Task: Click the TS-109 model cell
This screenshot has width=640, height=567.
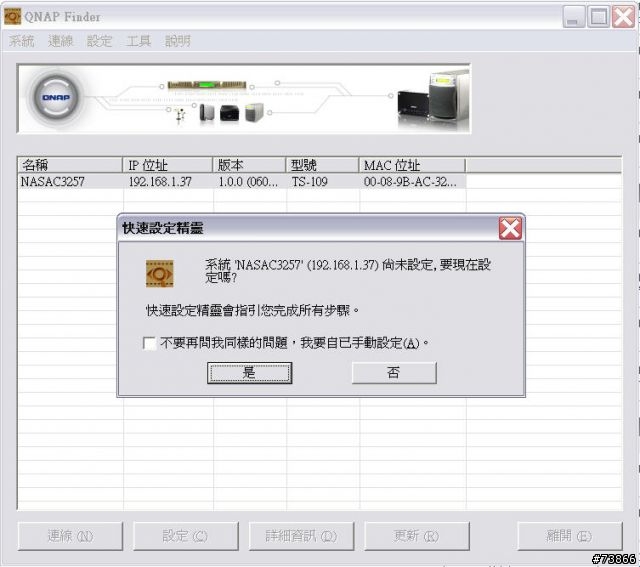Action: pyautogui.click(x=309, y=182)
